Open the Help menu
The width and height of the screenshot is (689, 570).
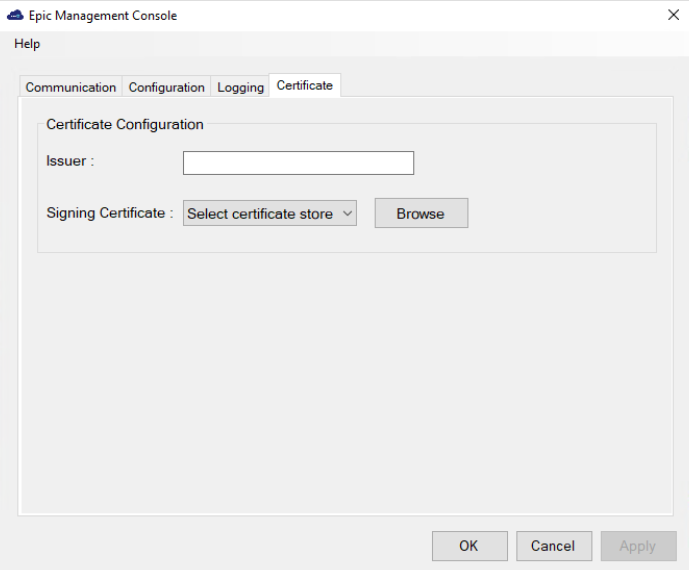coord(27,44)
